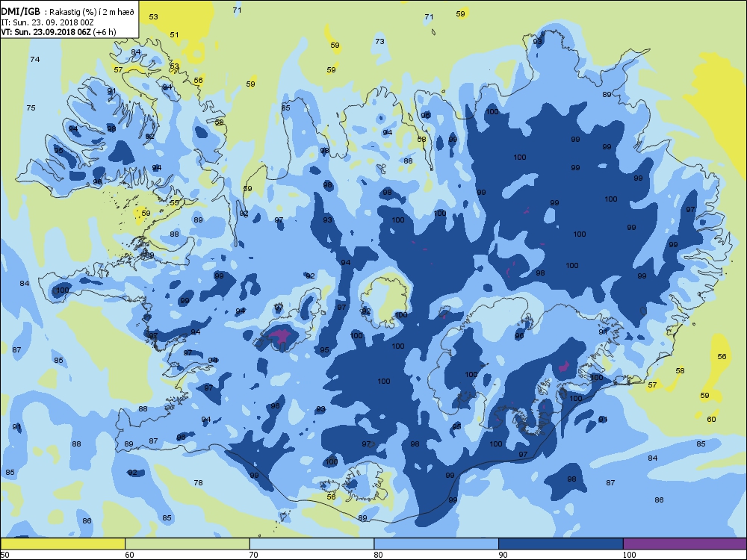The width and height of the screenshot is (747, 560).
Task: Click the legend scale label 80
Action: (378, 555)
